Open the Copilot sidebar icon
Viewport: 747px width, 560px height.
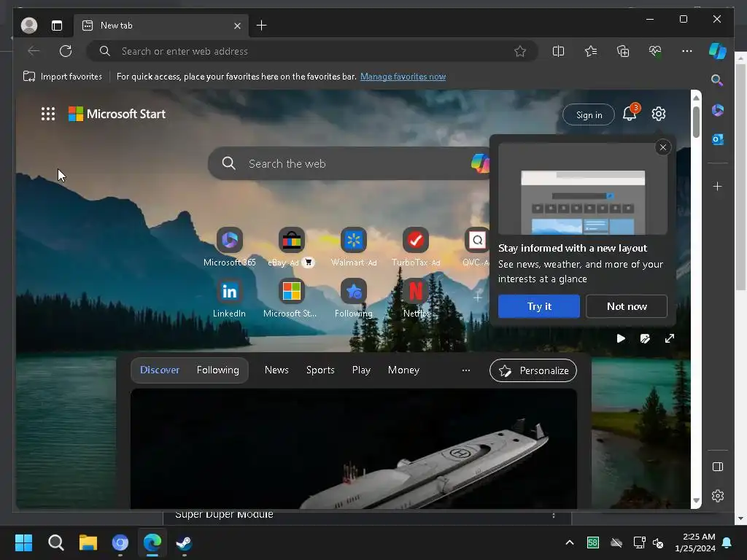click(x=718, y=51)
